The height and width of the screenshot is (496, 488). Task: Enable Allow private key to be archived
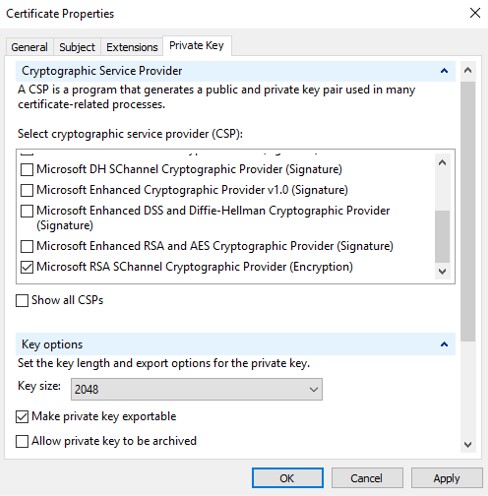click(x=22, y=441)
